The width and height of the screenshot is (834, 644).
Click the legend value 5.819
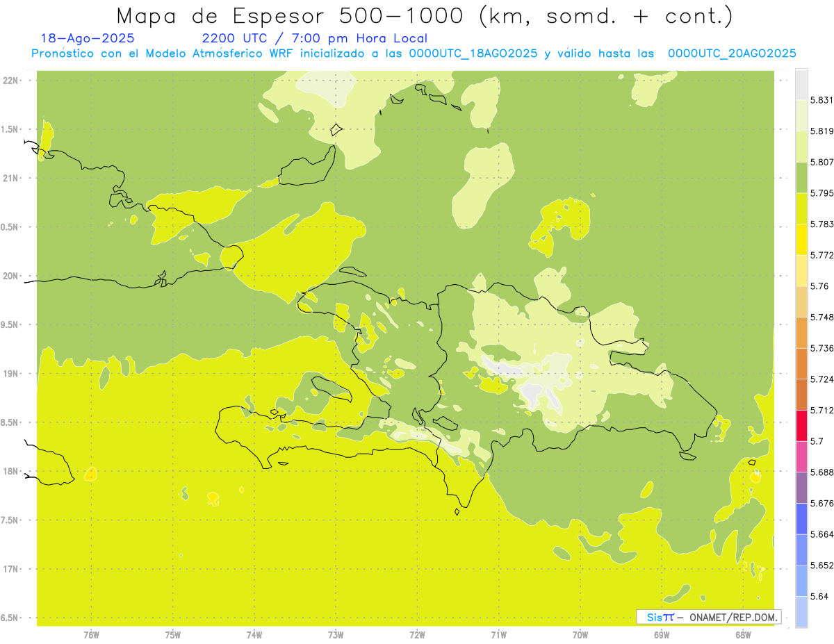tap(821, 131)
